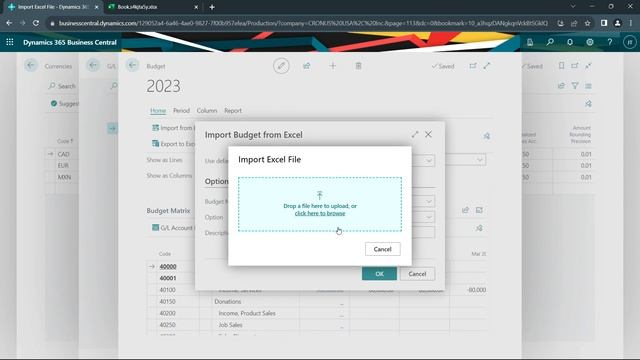
Task: Click the delete trash icon on Budget page
Action: pyautogui.click(x=358, y=66)
